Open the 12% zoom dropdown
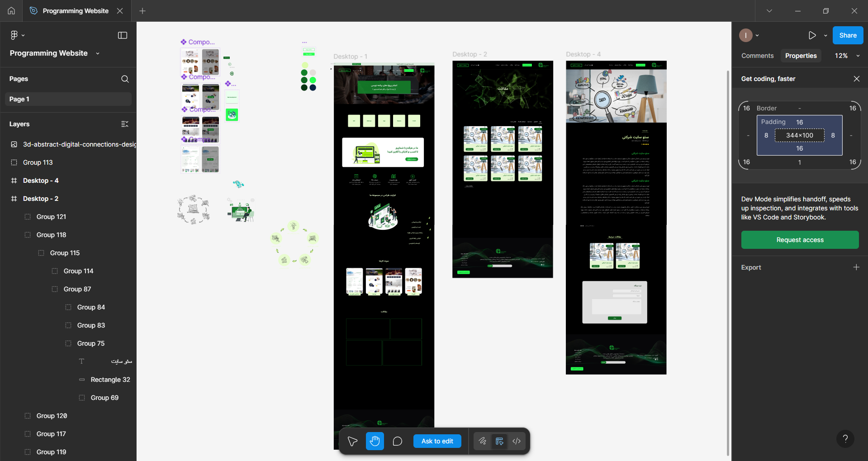The height and width of the screenshot is (461, 868). [x=847, y=56]
